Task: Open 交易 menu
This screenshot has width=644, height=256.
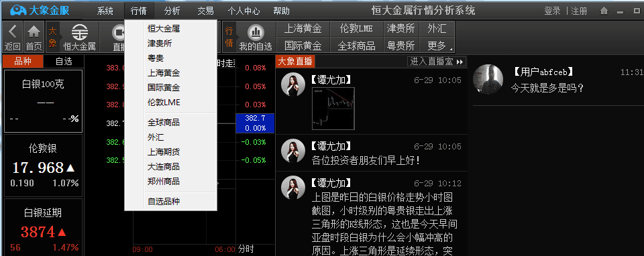Action: point(205,11)
